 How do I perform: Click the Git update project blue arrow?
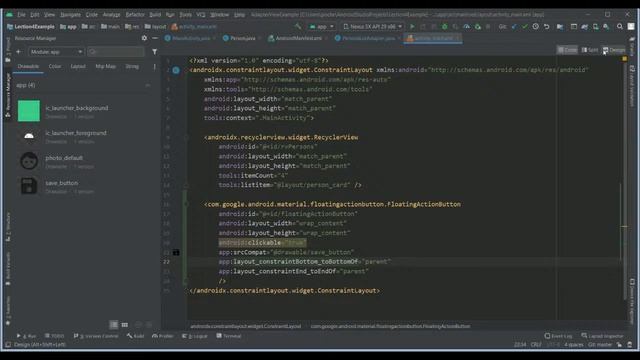pos(514,27)
